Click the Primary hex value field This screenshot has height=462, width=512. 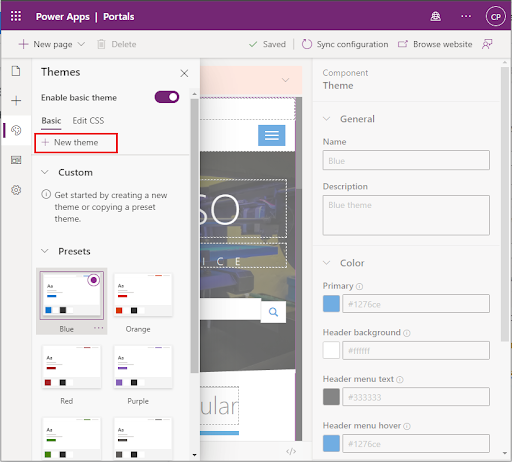pos(416,304)
